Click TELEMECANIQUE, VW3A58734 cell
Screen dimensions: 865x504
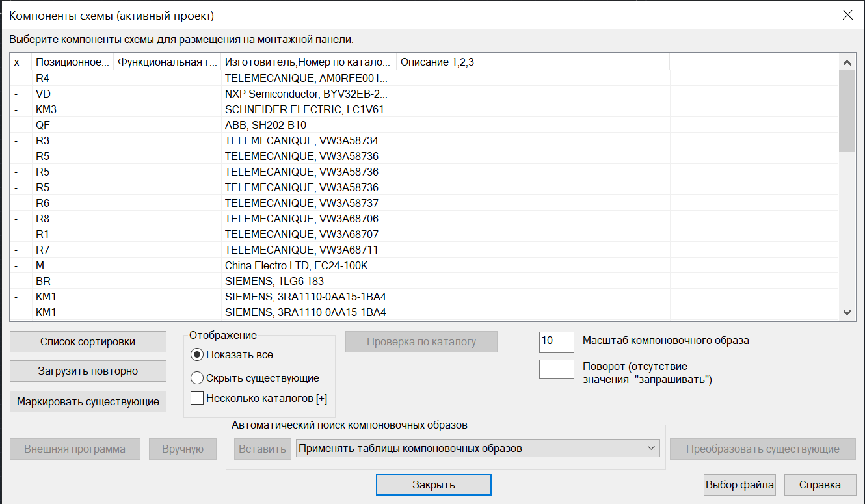[309, 140]
